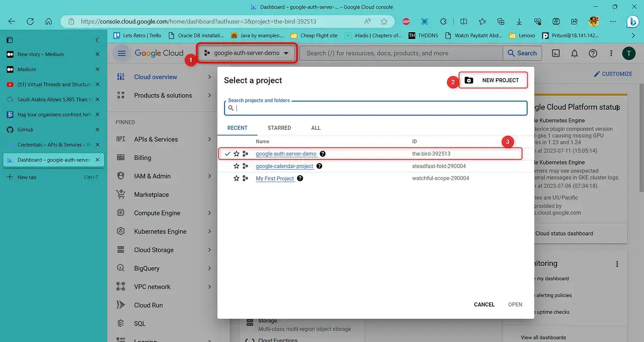644x342 pixels.
Task: Open the google-calendar-project link
Action: tap(284, 166)
